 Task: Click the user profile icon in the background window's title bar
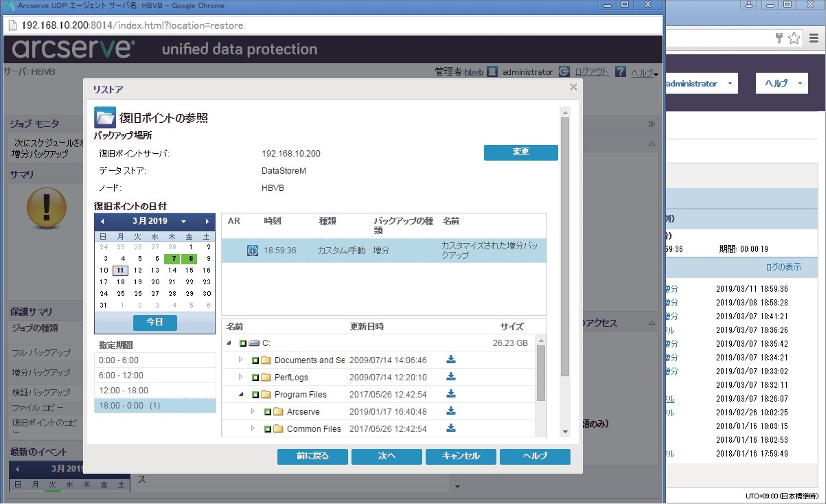click(x=749, y=4)
